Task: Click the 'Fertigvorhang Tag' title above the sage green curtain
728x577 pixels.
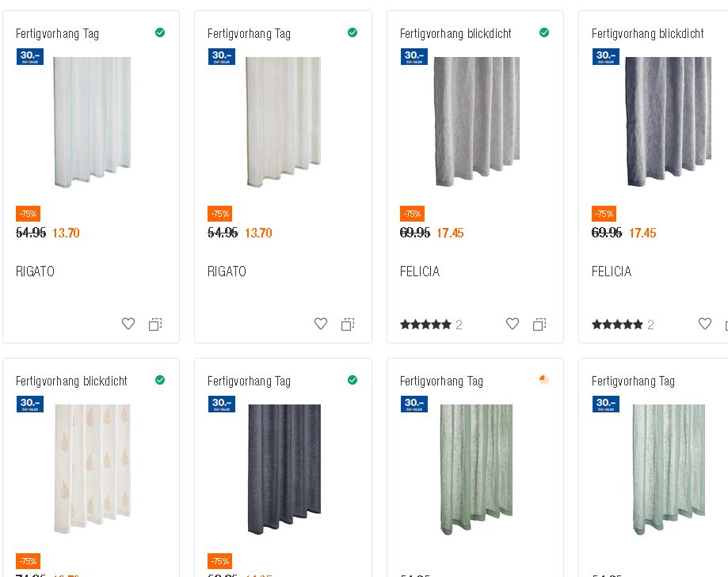Action: [441, 381]
